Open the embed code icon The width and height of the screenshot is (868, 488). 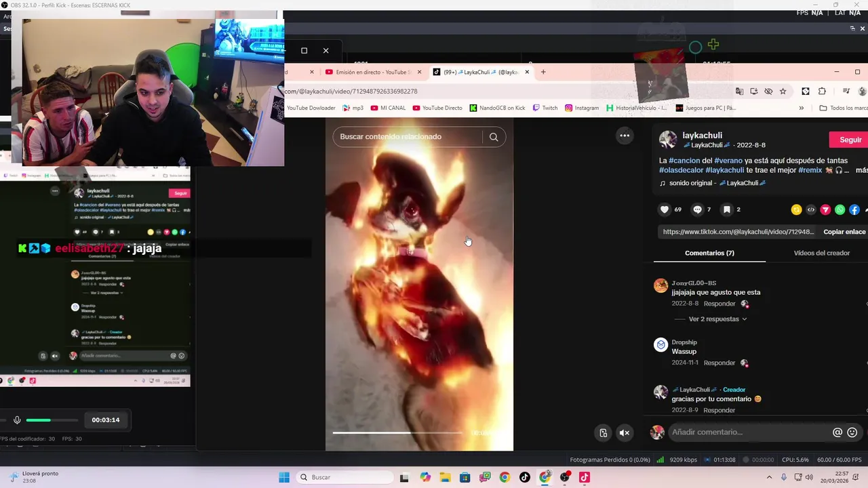tap(811, 209)
